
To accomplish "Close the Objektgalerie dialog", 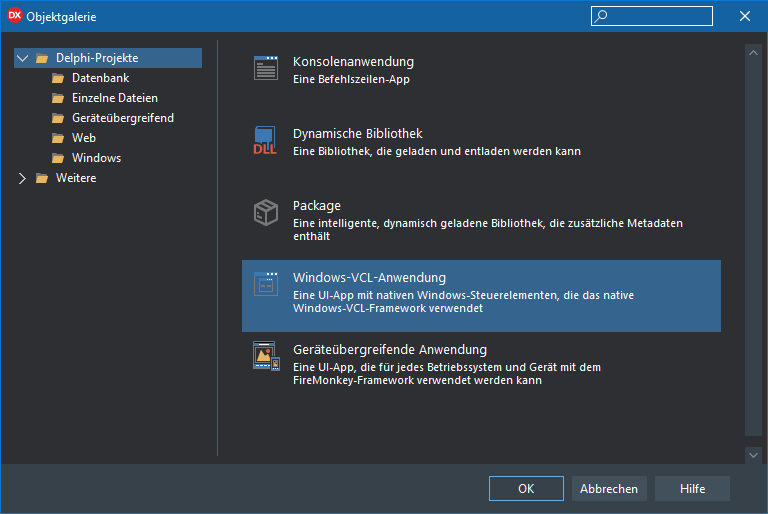I will coord(745,16).
